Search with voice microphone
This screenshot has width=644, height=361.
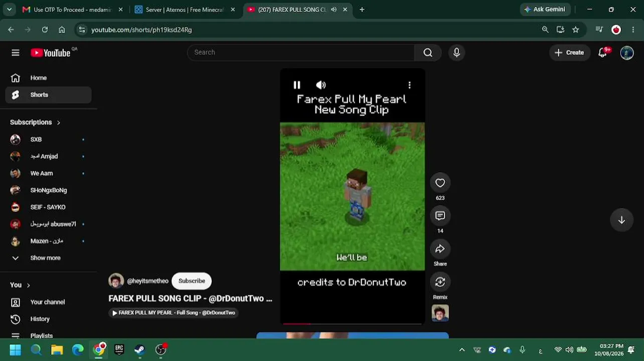tap(456, 52)
